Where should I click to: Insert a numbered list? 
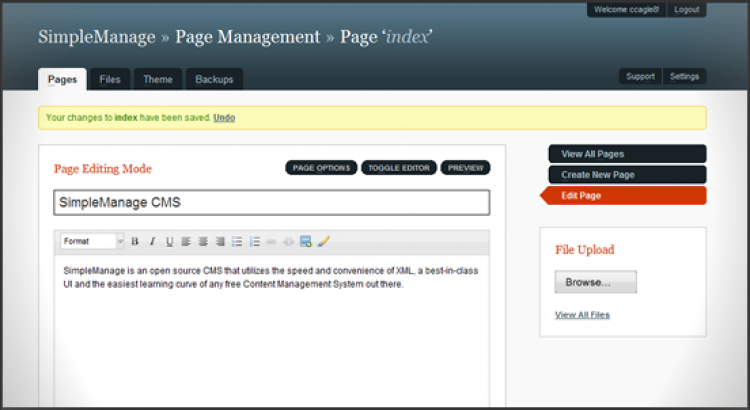click(x=254, y=242)
